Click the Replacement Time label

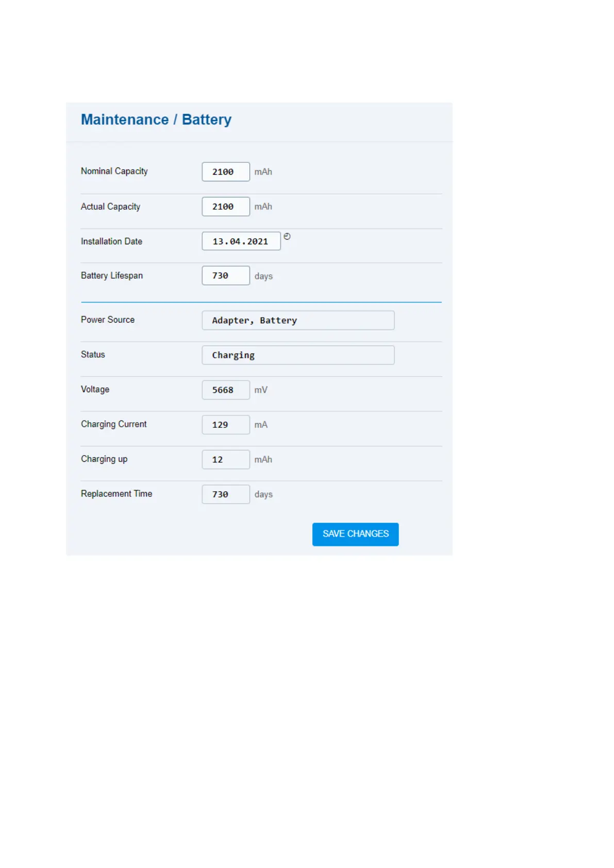click(x=117, y=494)
